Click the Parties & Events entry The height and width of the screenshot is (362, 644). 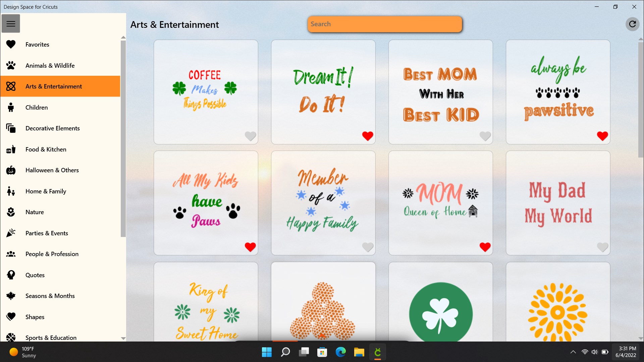47,233
